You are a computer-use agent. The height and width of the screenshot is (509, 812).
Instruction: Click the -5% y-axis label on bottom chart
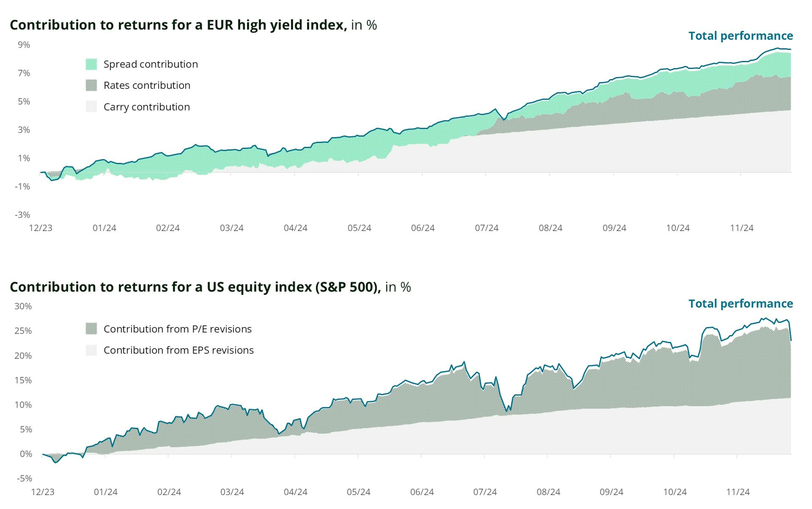[x=24, y=478]
